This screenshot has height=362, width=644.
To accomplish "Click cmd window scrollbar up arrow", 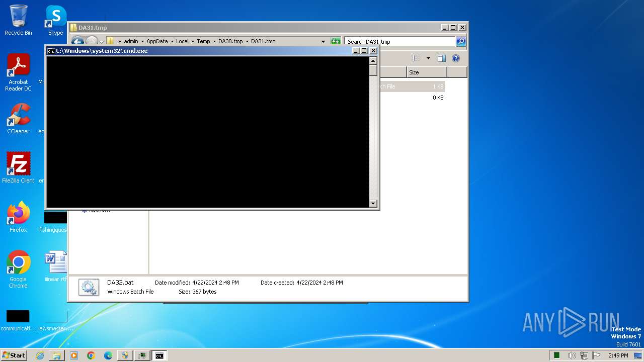I will click(373, 61).
